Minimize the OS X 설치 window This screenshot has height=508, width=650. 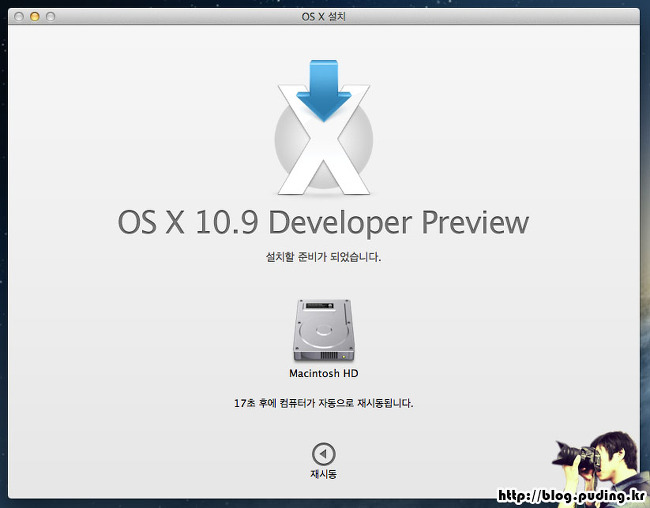pyautogui.click(x=35, y=17)
